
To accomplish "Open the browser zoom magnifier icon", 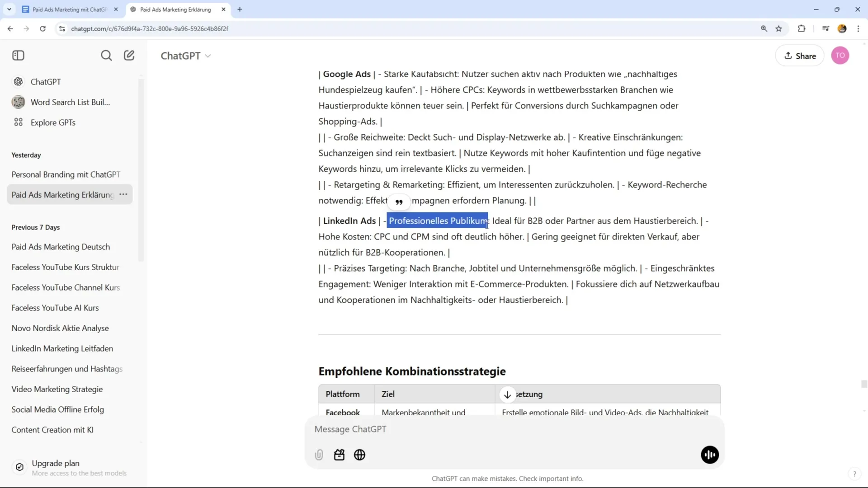I will pos(764,28).
